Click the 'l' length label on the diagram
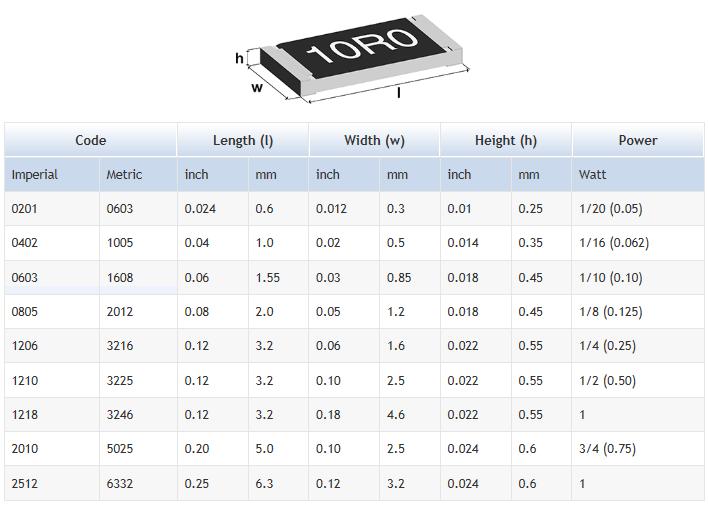The height and width of the screenshot is (507, 709). point(398,92)
